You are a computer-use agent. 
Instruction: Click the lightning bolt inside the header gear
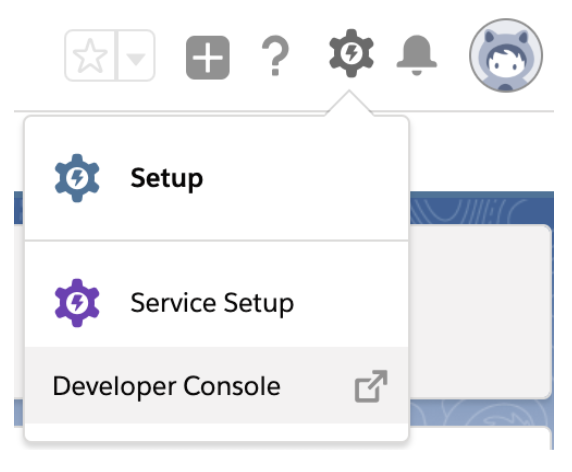[x=351, y=54]
